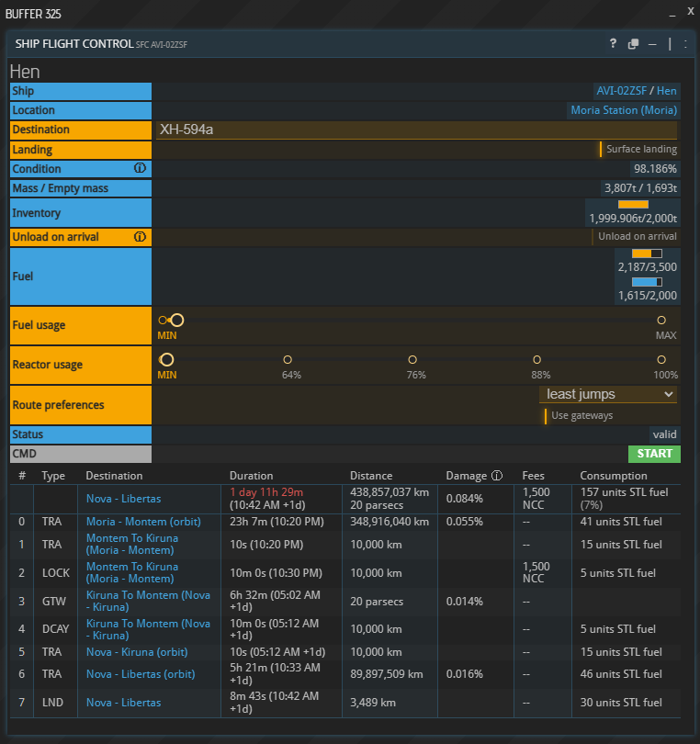Set Fuel usage slider to MAX
Viewport: 700px width, 744px height.
click(661, 321)
